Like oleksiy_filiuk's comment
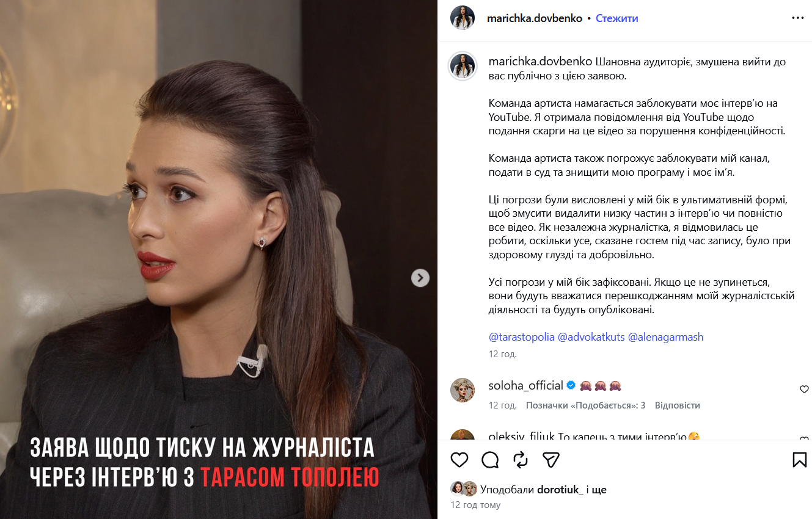 (804, 439)
